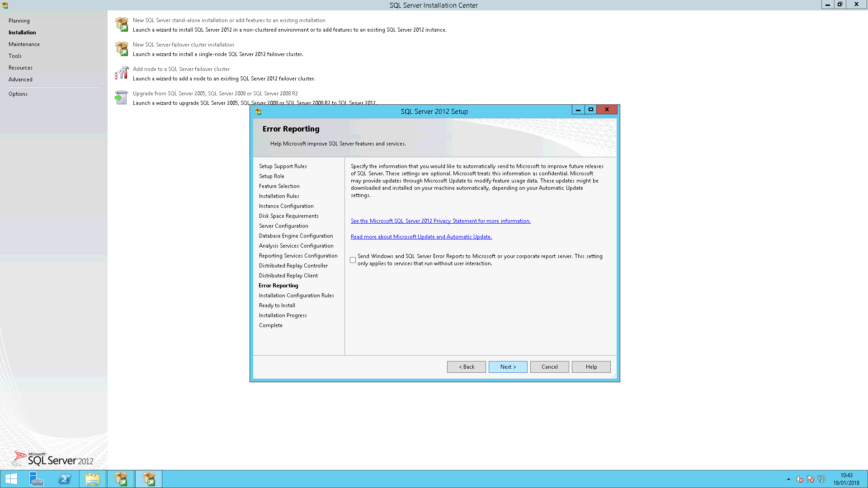Select Resources in Installation Center sidebar

pos(20,68)
